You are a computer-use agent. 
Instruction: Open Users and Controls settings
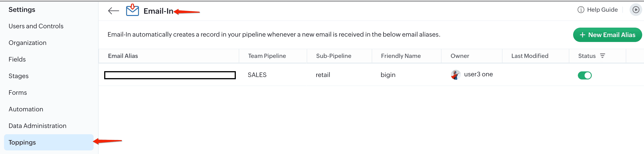[x=36, y=26]
